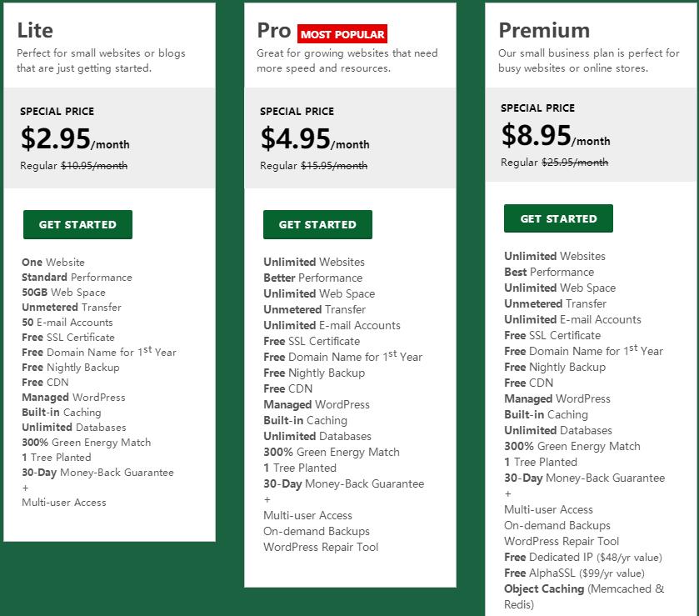Click the crossed-out $10.95/month regular price
The image size is (699, 616).
[x=94, y=166]
